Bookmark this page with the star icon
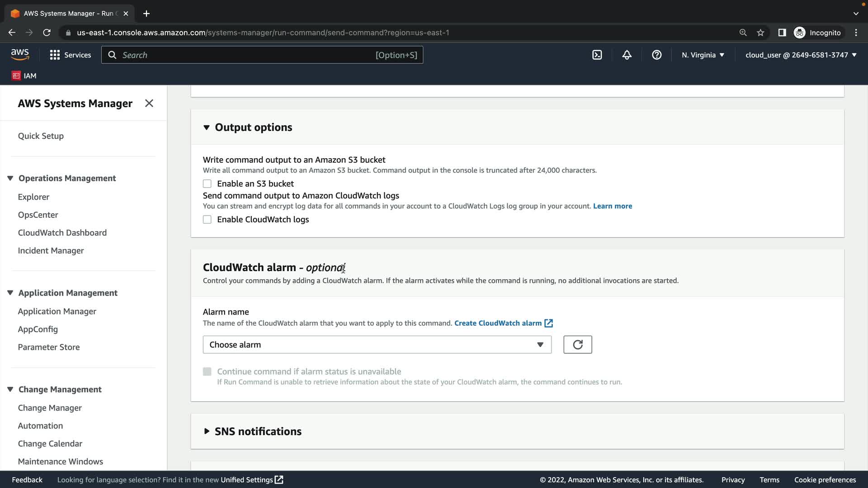Image resolution: width=868 pixels, height=488 pixels. (760, 33)
